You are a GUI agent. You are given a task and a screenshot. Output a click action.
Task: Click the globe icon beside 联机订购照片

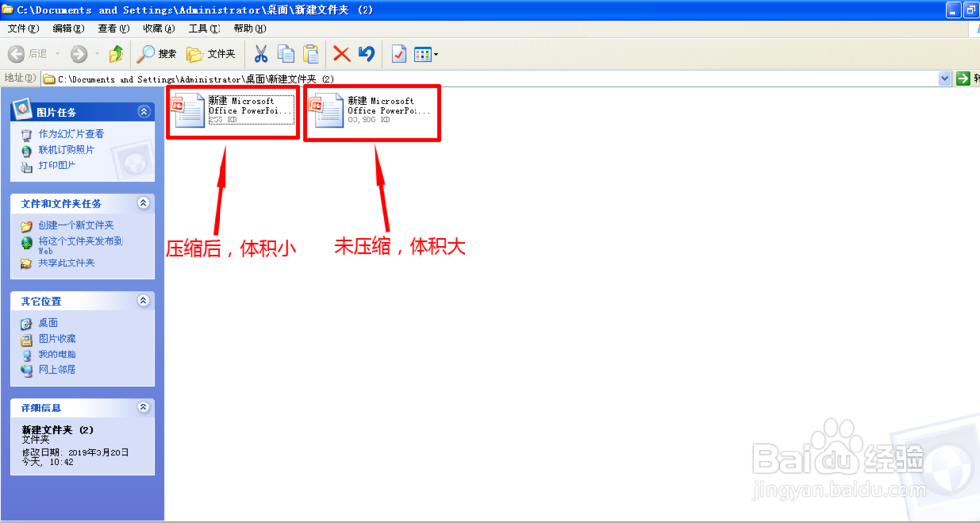[x=26, y=151]
